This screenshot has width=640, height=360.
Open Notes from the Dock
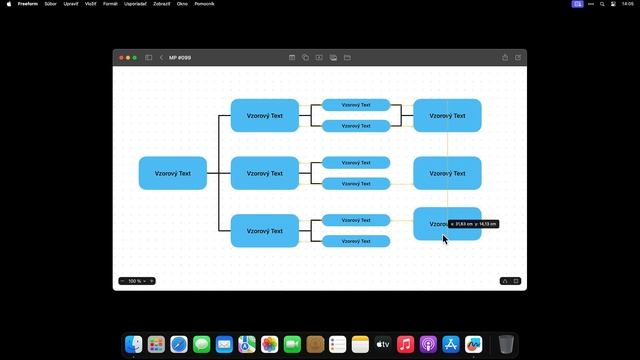360,344
